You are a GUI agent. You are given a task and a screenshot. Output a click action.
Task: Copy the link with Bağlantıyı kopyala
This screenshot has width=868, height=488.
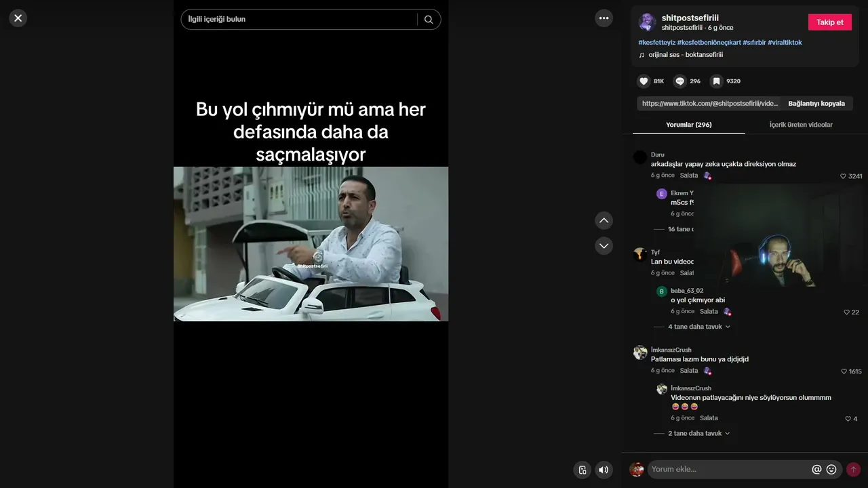click(816, 104)
